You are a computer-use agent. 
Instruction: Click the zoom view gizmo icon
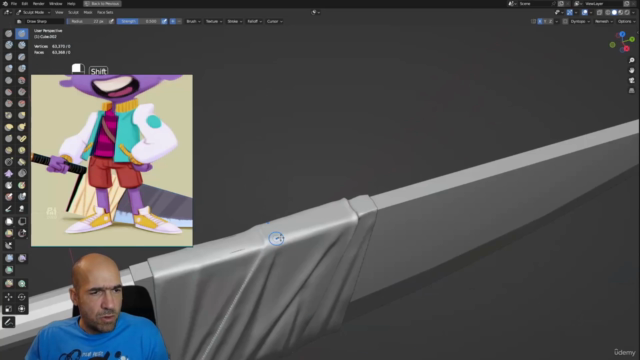point(631,60)
